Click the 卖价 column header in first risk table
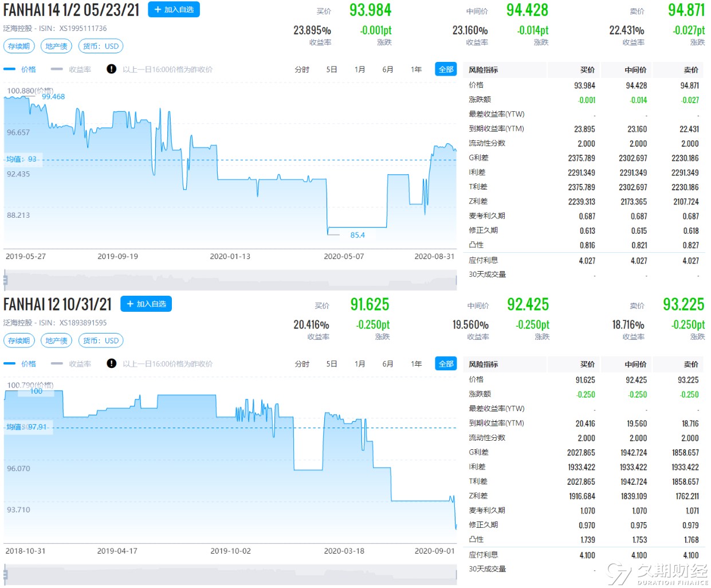Screen dimensions: 711x588 tap(691, 70)
